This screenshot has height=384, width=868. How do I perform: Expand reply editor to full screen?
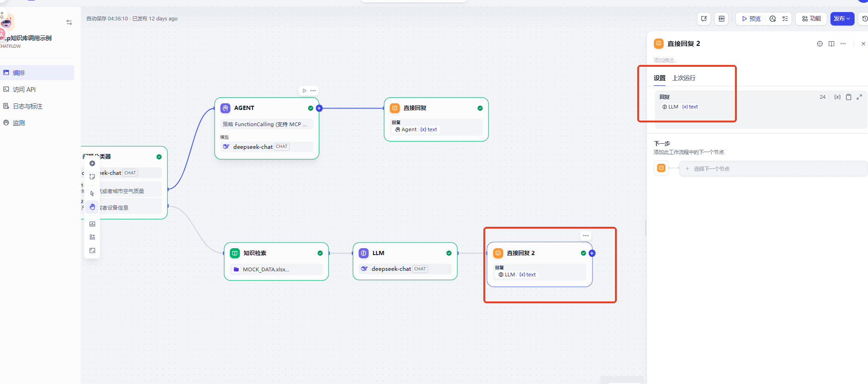pos(859,97)
